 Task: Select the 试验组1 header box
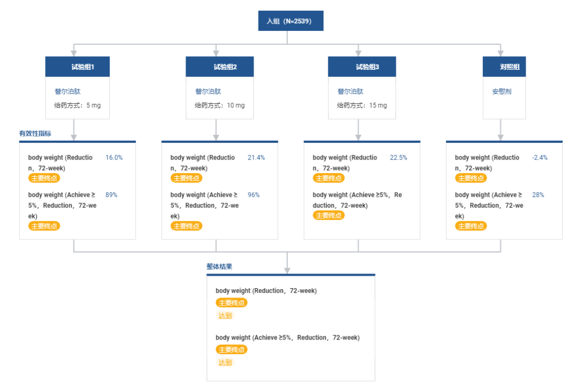[x=77, y=67]
